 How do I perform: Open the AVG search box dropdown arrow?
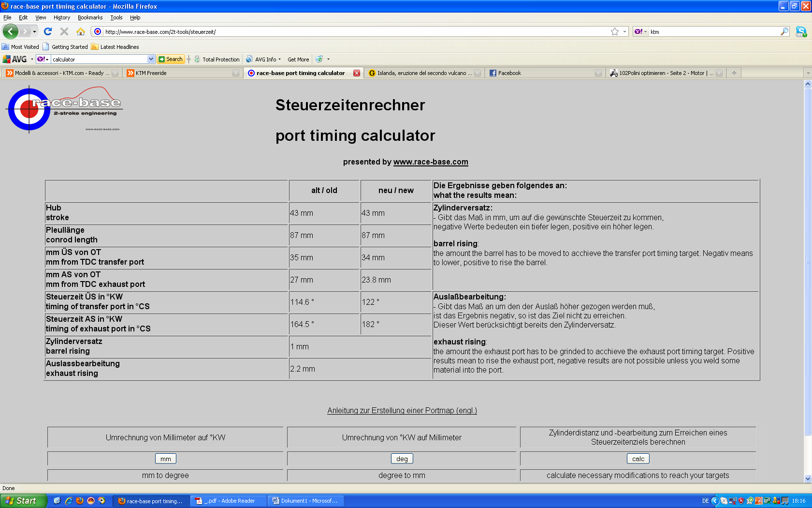tap(151, 59)
